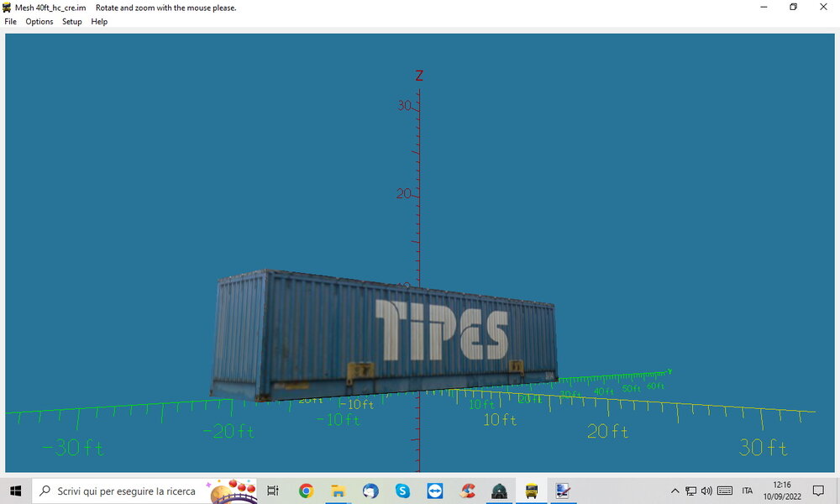
Task: Click the 20 mark on the Z axis
Action: pos(403,193)
